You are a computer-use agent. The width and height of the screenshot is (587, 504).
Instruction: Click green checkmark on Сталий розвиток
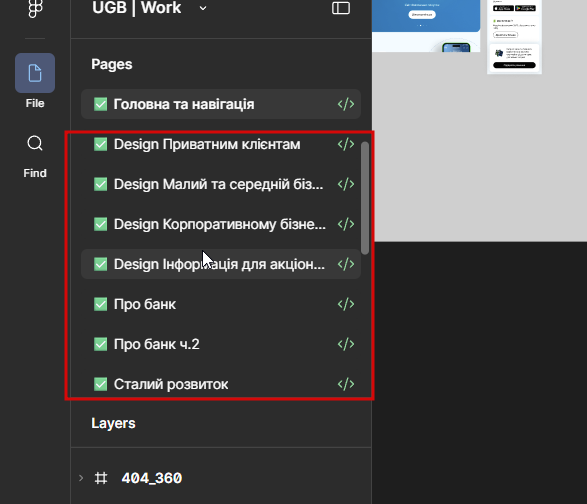click(x=100, y=384)
